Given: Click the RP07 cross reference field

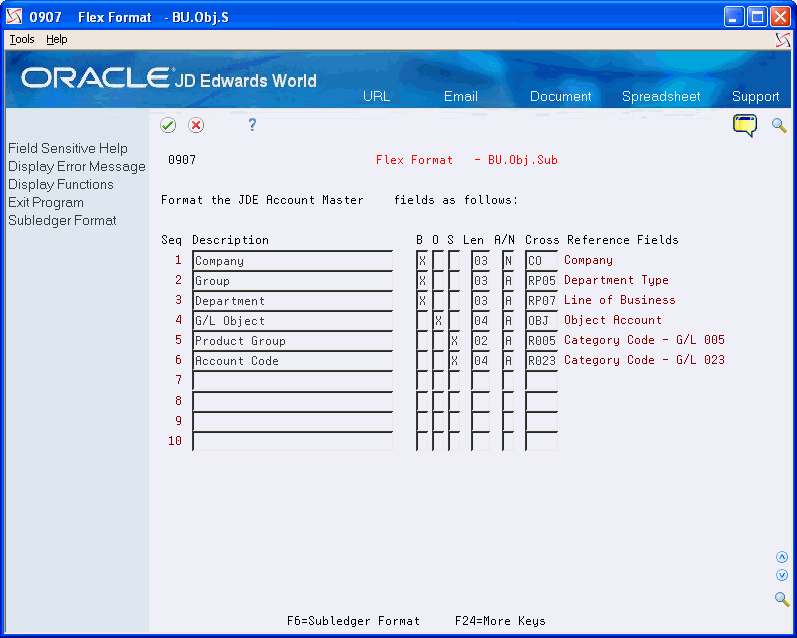Looking at the screenshot, I should [541, 300].
